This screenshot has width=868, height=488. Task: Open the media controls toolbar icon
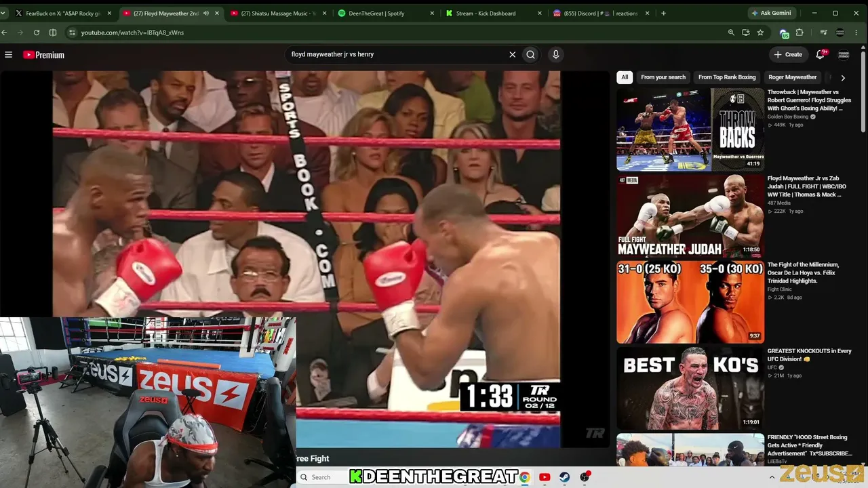[823, 33]
